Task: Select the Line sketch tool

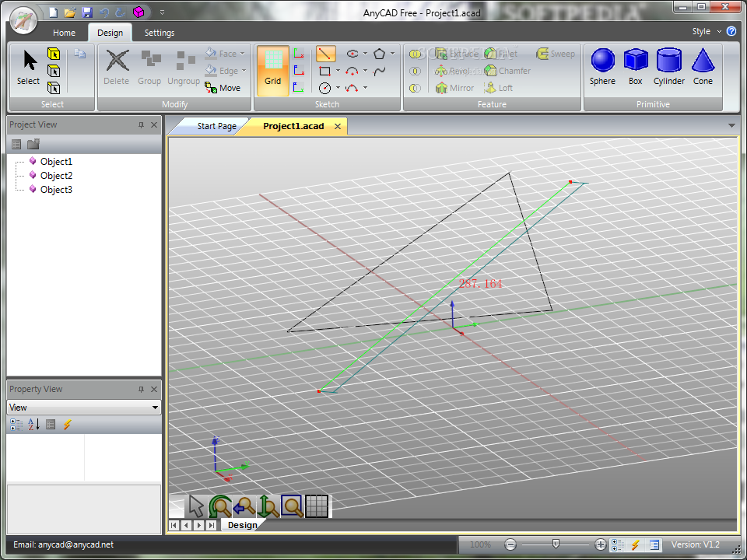Action: [325, 54]
